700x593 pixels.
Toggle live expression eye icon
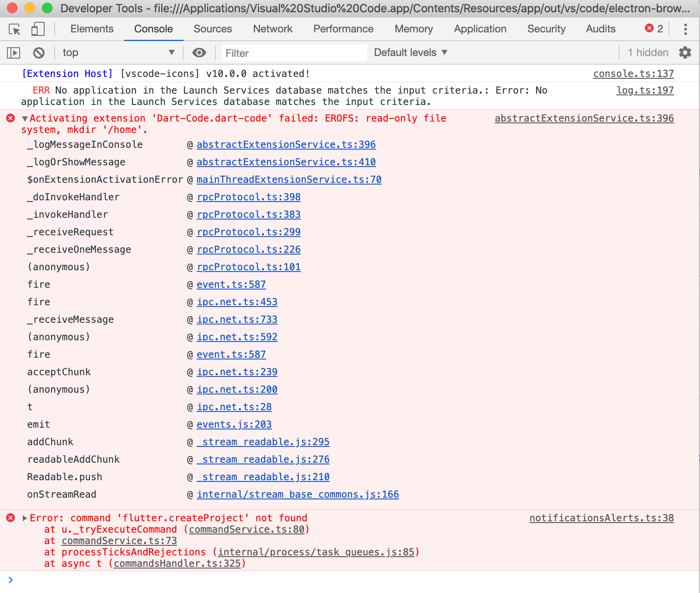[x=199, y=53]
